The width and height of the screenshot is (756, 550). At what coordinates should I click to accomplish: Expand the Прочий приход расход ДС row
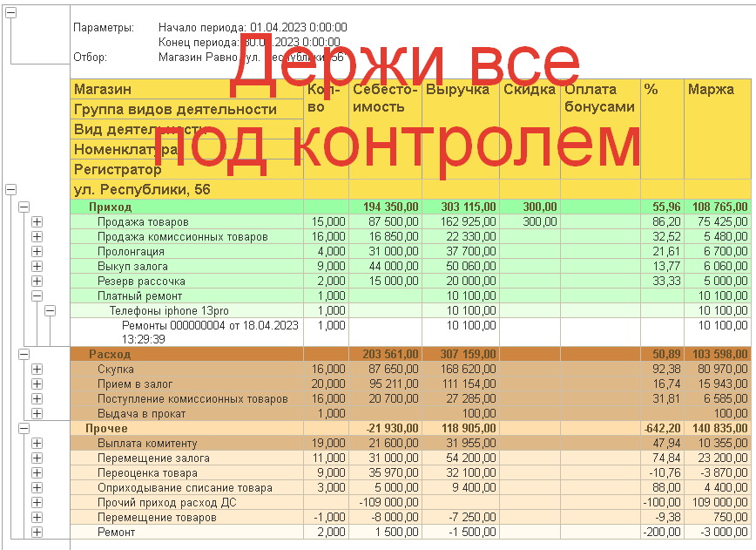click(x=37, y=502)
